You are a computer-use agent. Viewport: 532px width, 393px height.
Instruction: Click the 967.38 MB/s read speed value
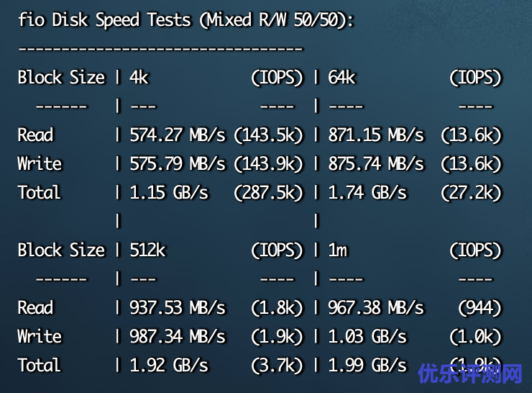(x=375, y=307)
